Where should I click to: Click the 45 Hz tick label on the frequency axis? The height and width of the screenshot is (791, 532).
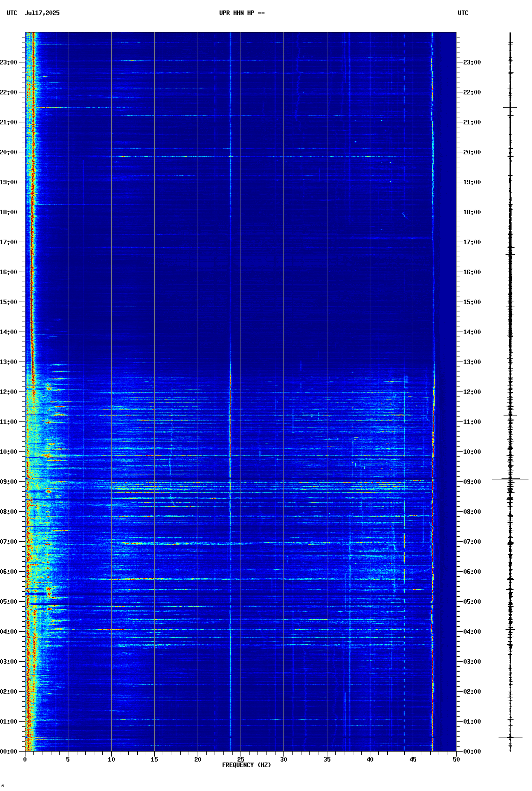pos(413,760)
